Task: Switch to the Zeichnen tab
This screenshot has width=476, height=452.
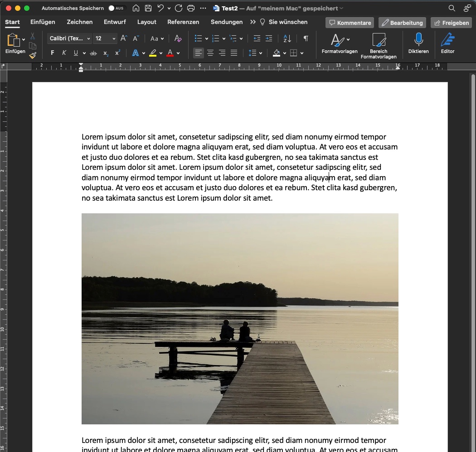Action: [79, 22]
